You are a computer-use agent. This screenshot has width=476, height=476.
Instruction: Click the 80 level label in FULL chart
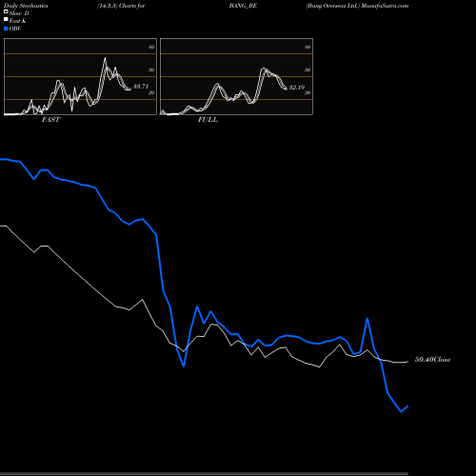click(307, 47)
